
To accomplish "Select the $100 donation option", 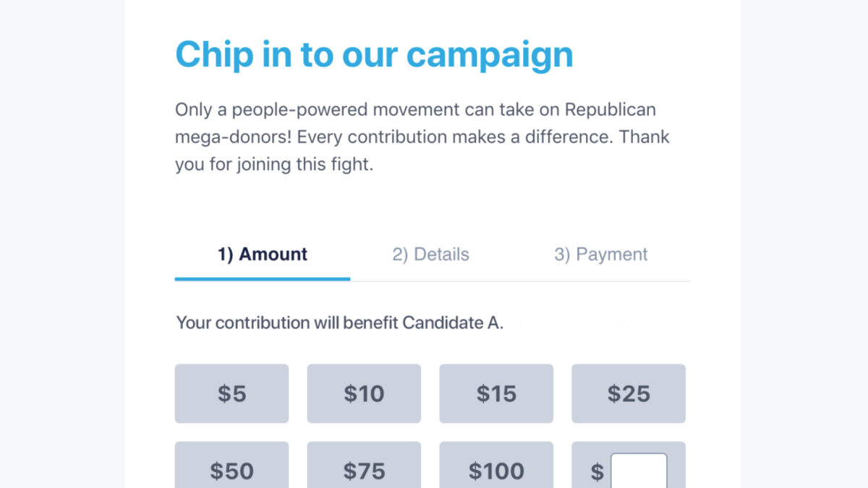I will pos(496,470).
